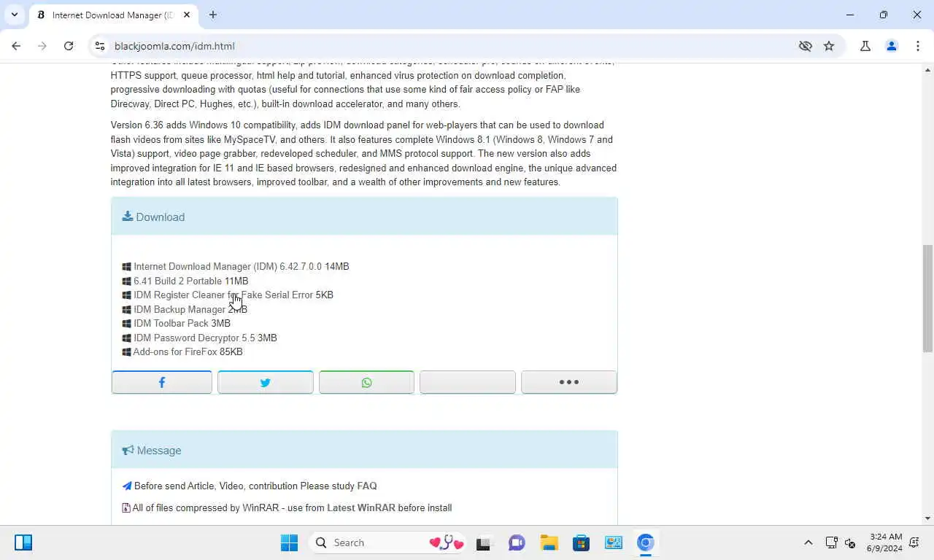
Task: Open the widgets icon on taskbar
Action: tap(23, 542)
